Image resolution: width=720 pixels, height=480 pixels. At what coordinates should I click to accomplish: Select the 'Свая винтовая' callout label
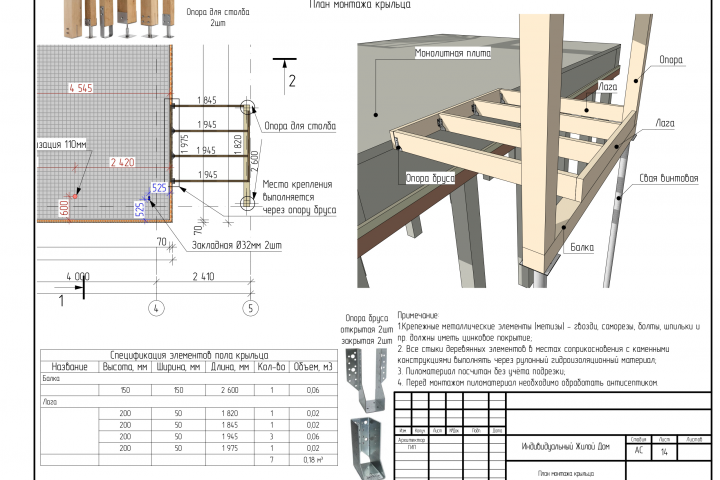pyautogui.click(x=669, y=178)
